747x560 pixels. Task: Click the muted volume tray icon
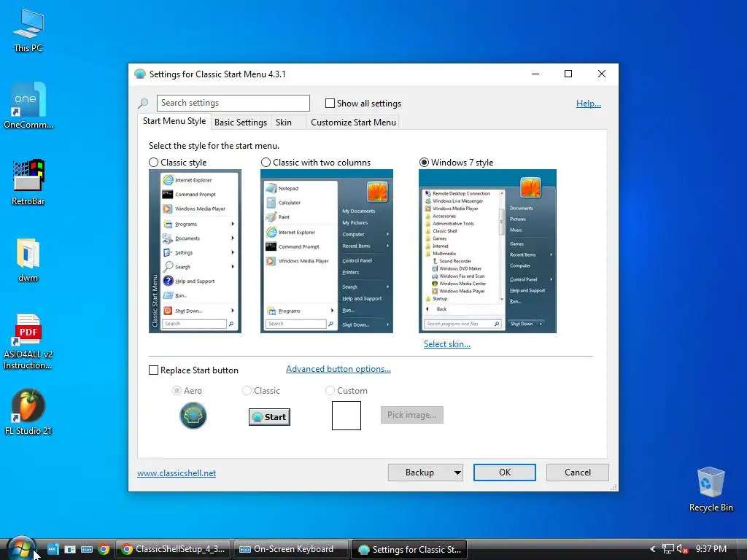(x=682, y=549)
